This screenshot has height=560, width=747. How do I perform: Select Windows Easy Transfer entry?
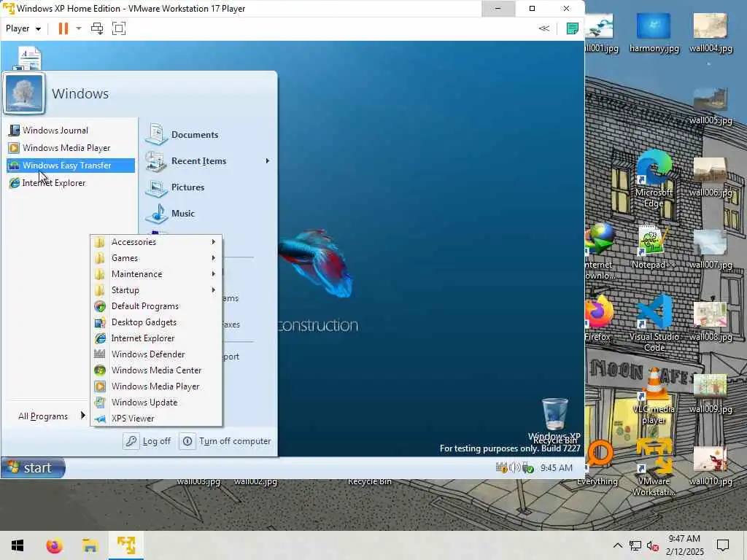(x=71, y=166)
